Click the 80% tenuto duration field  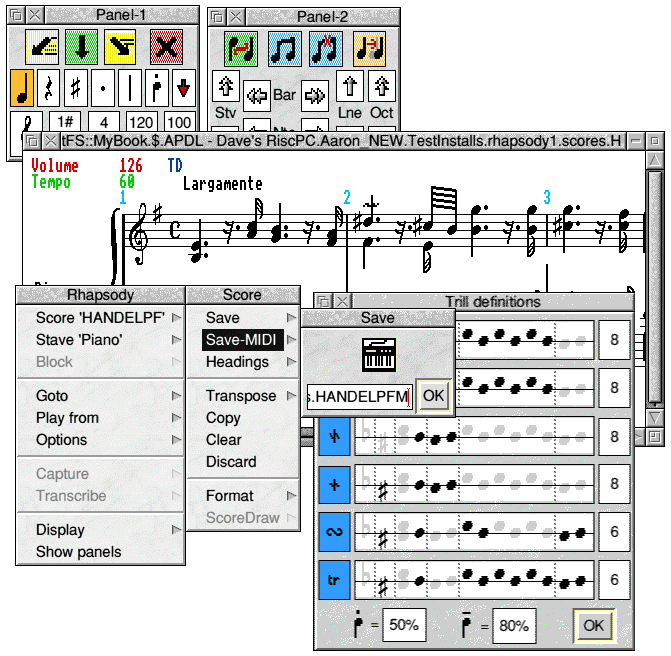pos(514,626)
